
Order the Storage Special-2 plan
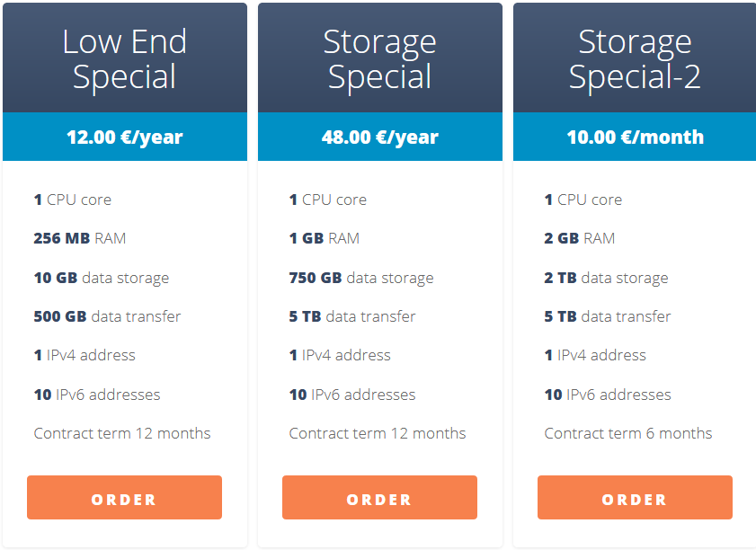(635, 498)
